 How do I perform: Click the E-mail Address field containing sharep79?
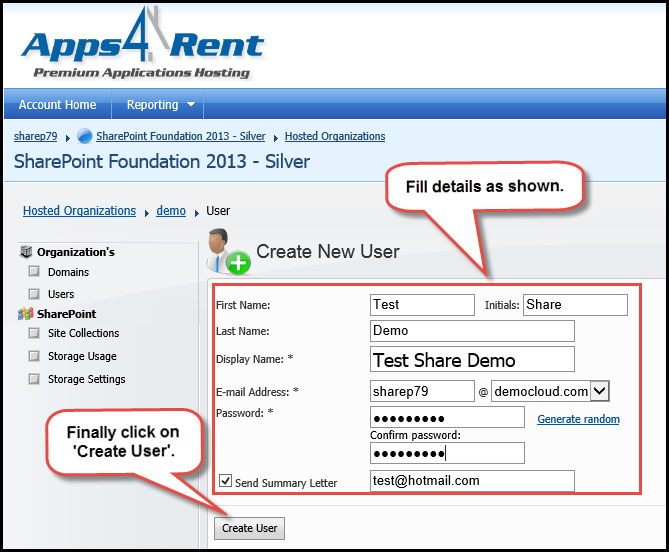coord(422,391)
